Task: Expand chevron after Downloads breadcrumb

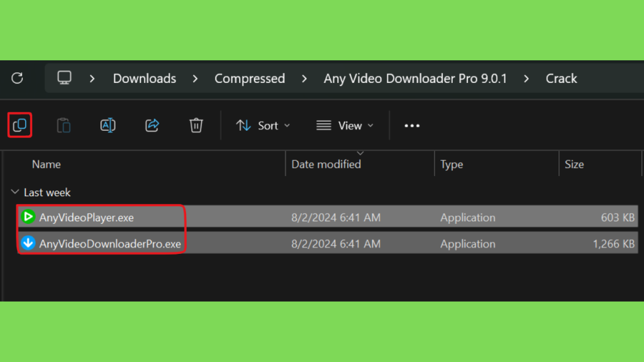Action: coord(195,79)
